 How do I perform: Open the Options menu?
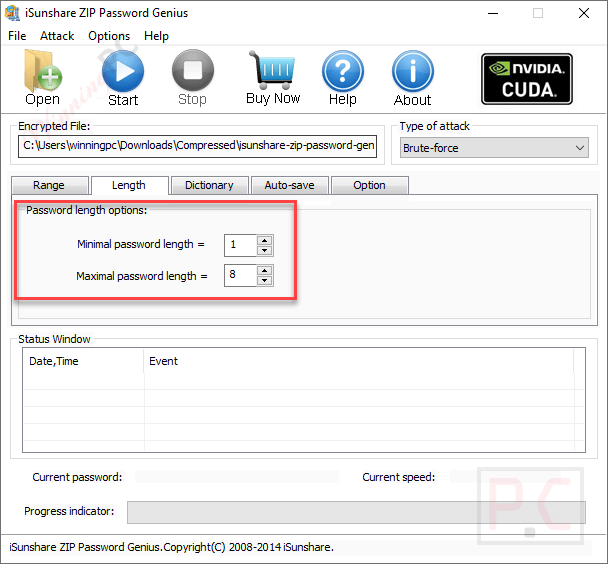click(109, 36)
